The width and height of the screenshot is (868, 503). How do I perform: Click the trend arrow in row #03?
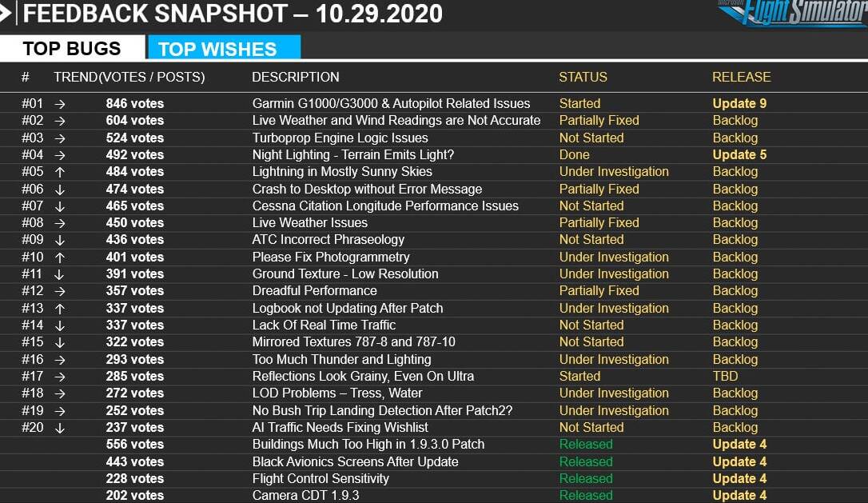pos(60,138)
